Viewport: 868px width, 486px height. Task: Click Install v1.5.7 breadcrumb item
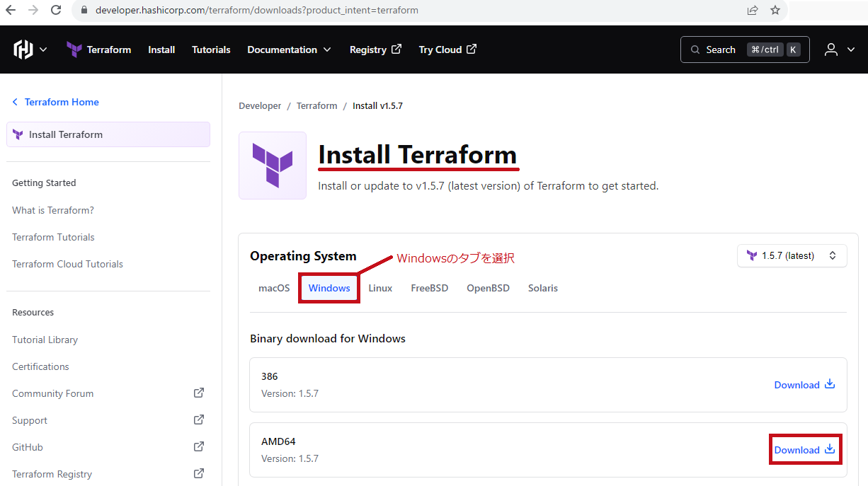(377, 105)
